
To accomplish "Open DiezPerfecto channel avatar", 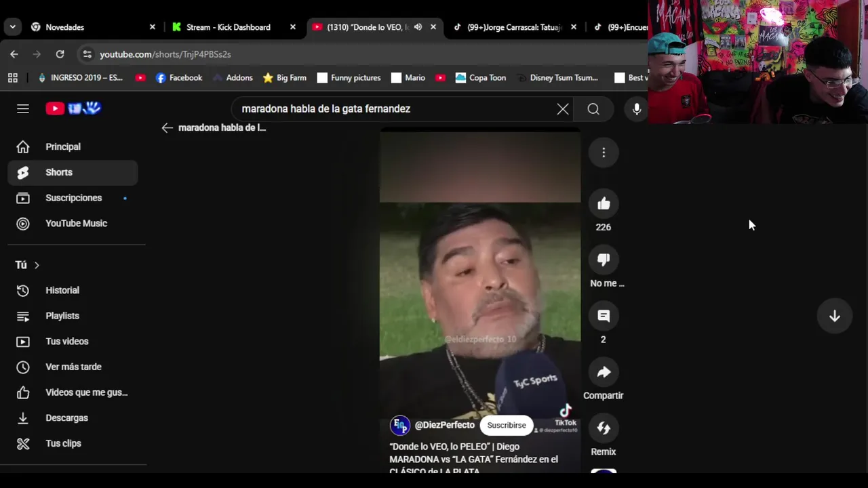I will [x=400, y=425].
